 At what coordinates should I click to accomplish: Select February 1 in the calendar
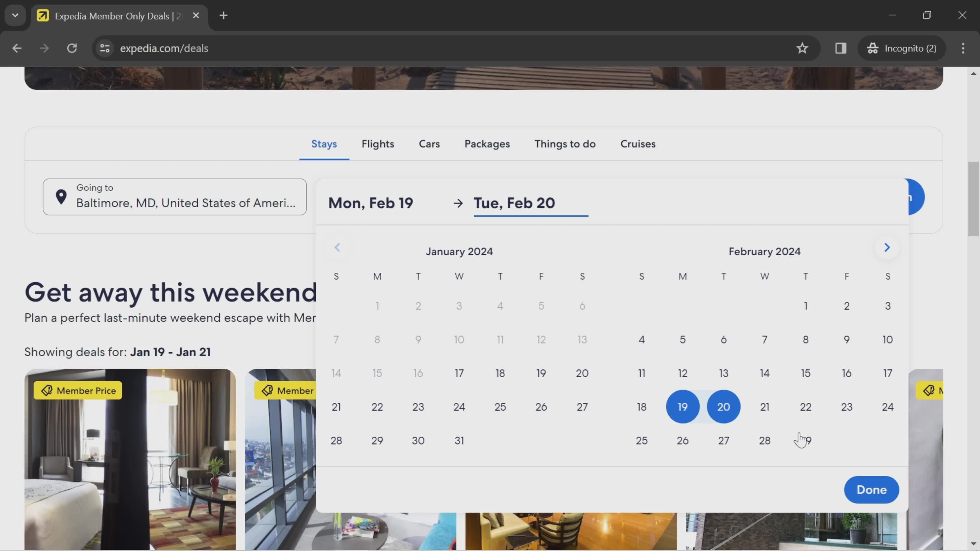(805, 306)
